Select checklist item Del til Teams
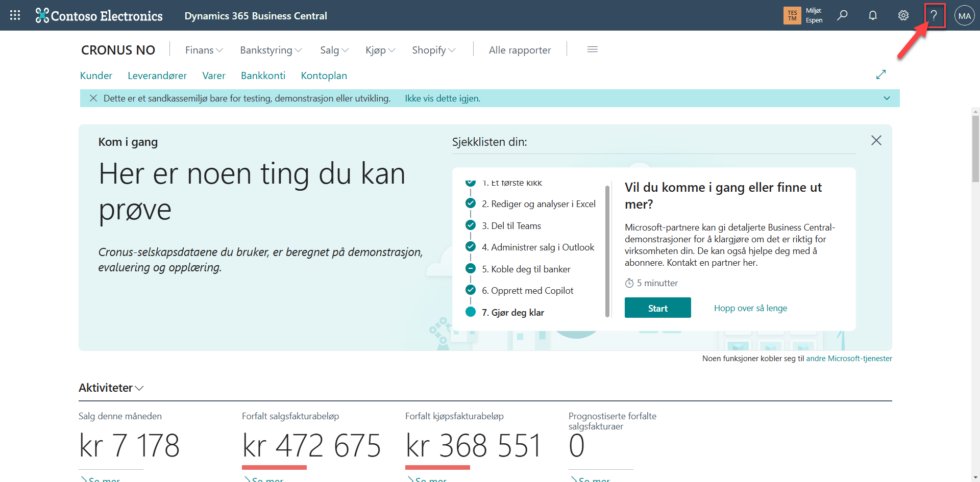Viewport: 980px width, 482px height. point(511,225)
